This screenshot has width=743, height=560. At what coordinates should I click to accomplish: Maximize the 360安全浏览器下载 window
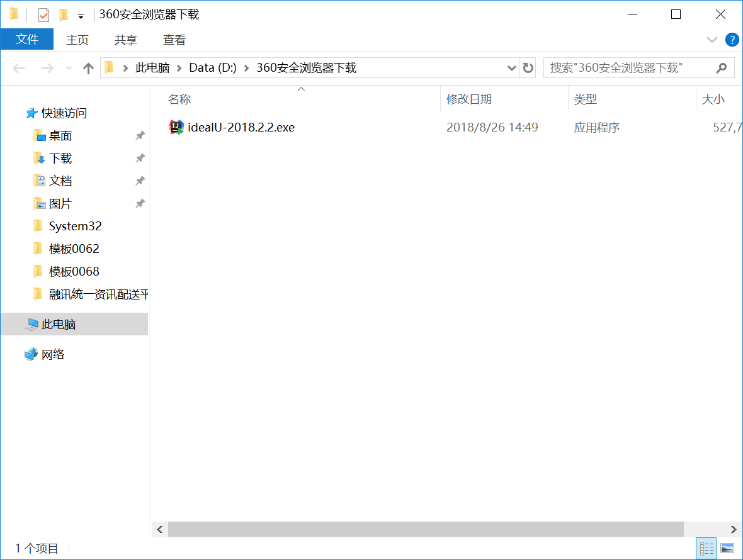(x=676, y=14)
